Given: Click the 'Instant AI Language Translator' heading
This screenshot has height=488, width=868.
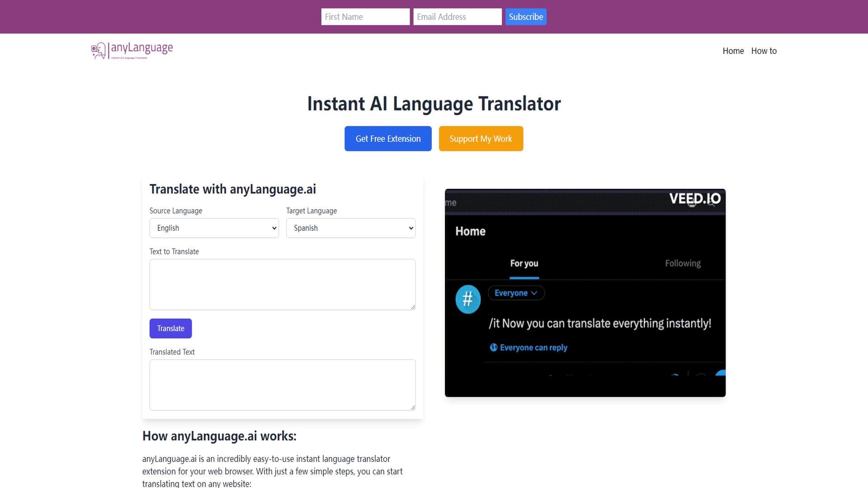Looking at the screenshot, I should point(434,104).
